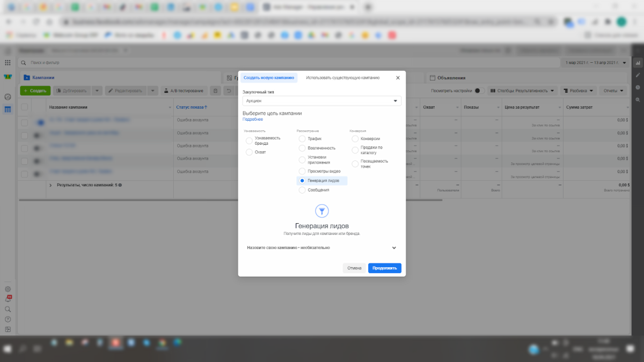Switch to Использовать существующую кампанию tab
Screen dimensions: 644x362
[x=342, y=78]
